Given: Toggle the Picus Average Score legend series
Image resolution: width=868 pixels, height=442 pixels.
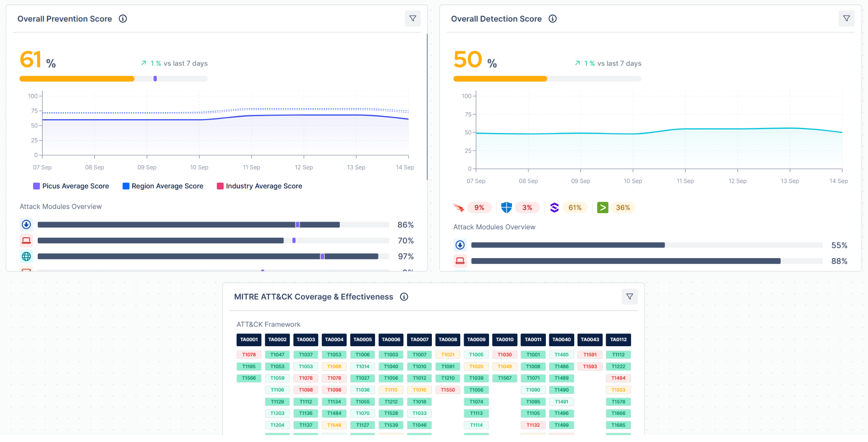Looking at the screenshot, I should pos(71,186).
